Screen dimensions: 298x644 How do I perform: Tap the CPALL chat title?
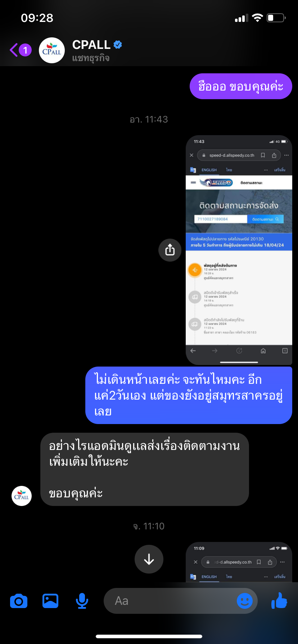pos(91,45)
